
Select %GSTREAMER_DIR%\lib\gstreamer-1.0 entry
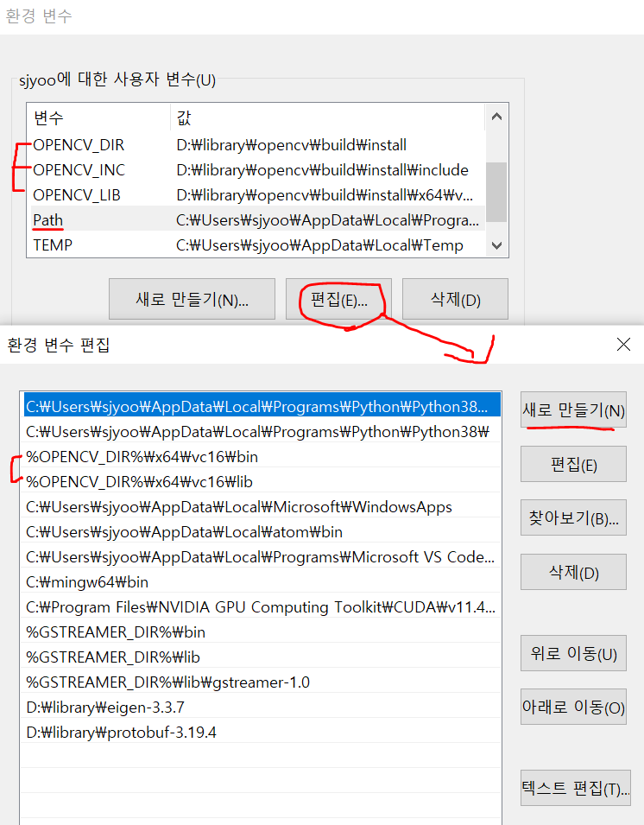click(x=262, y=682)
